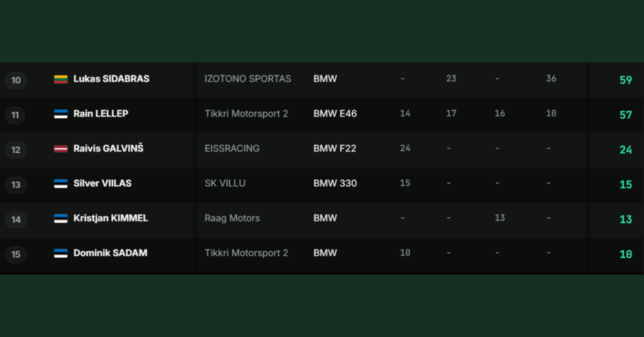The width and height of the screenshot is (644, 337).
Task: Click the IZOTONO SPORTAS team name
Action: [248, 79]
